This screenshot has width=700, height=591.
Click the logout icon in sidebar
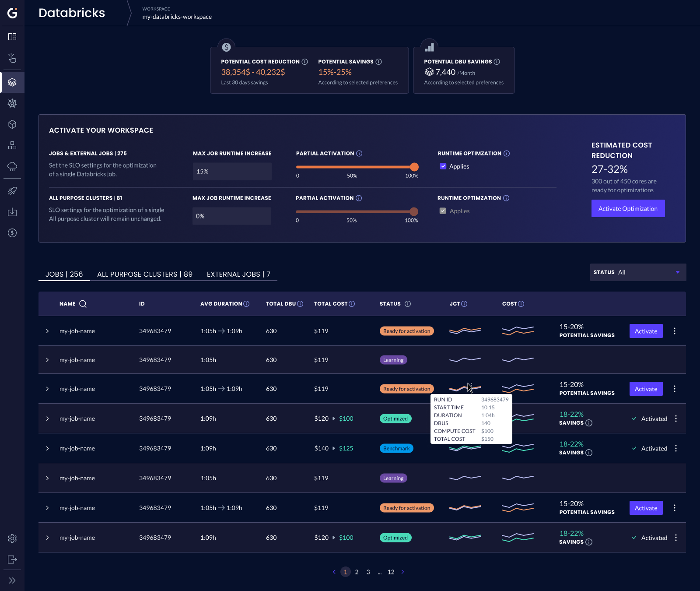(12, 559)
